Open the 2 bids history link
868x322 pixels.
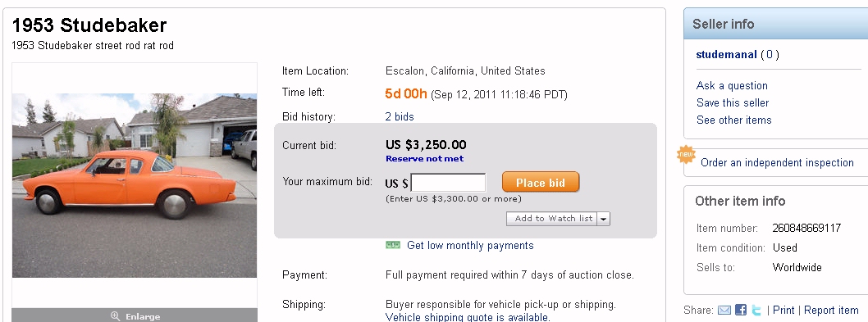pyautogui.click(x=400, y=116)
